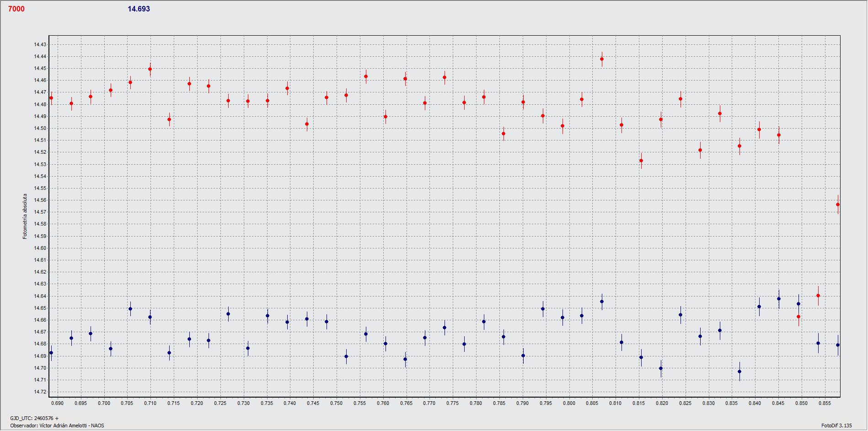Click the "Observador: Víctor Adrián Amelotti - NAOS" line

pyautogui.click(x=57, y=426)
